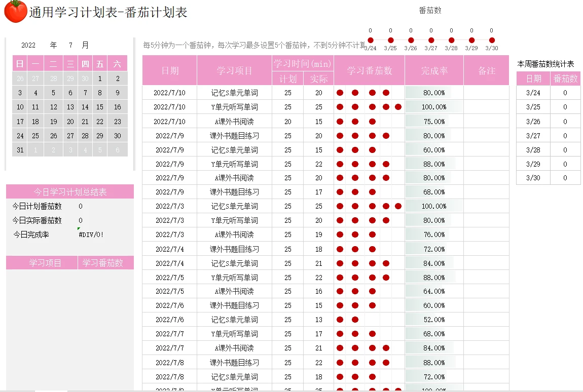Viewport: 583px width, 392px height.
Task: Select actual time cell with value 16
Action: click(x=319, y=292)
